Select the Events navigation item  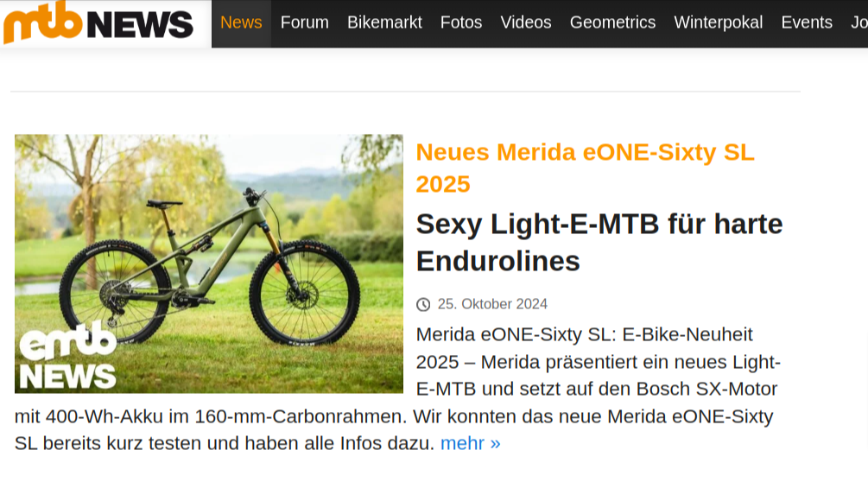[807, 22]
